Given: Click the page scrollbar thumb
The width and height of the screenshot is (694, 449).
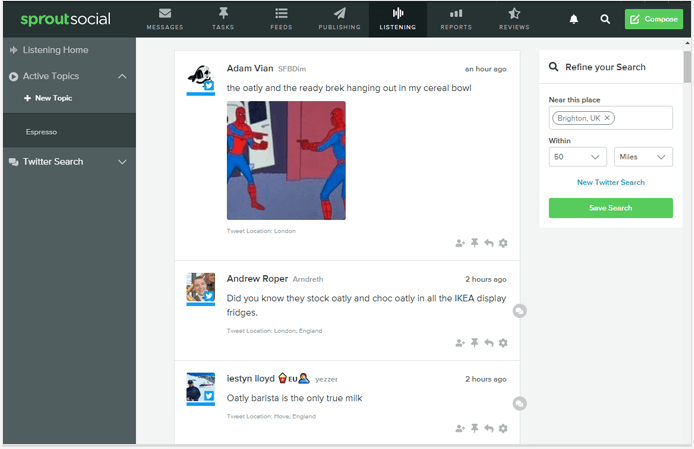Looking at the screenshot, I should pos(687,67).
